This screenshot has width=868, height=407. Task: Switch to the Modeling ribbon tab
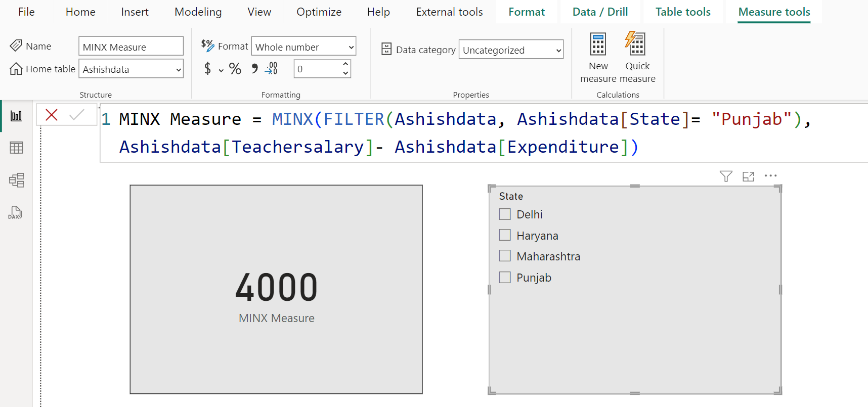click(x=198, y=12)
